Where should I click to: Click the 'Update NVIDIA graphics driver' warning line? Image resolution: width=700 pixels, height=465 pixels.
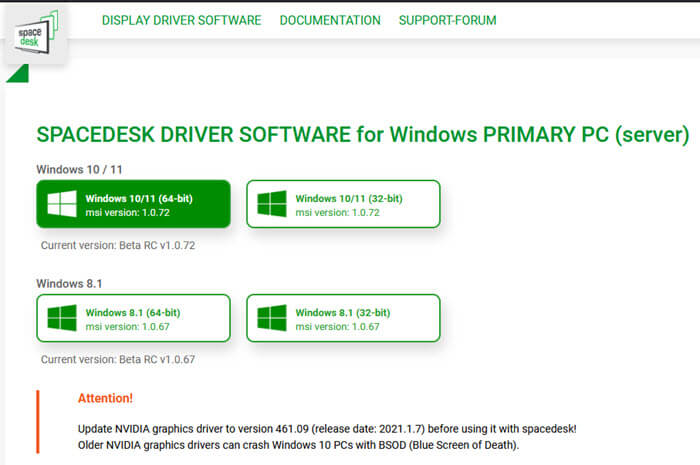tap(327, 429)
